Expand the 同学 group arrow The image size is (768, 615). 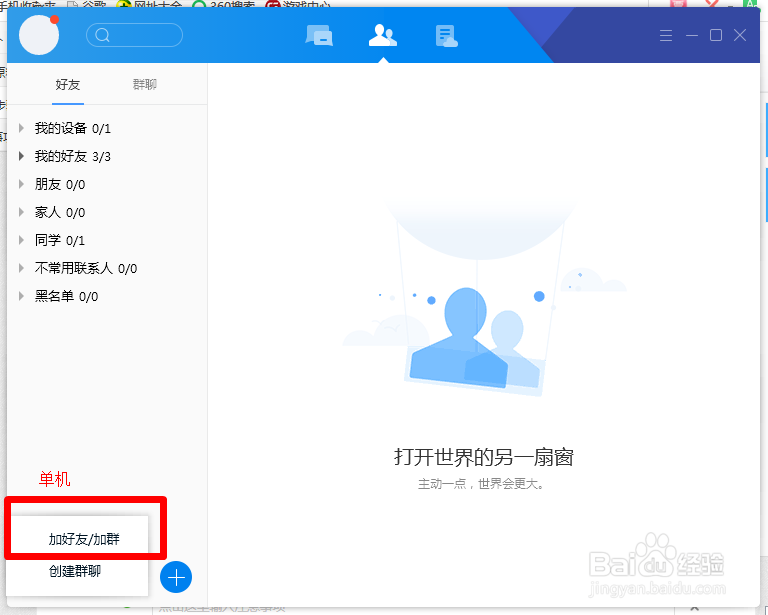pos(21,240)
